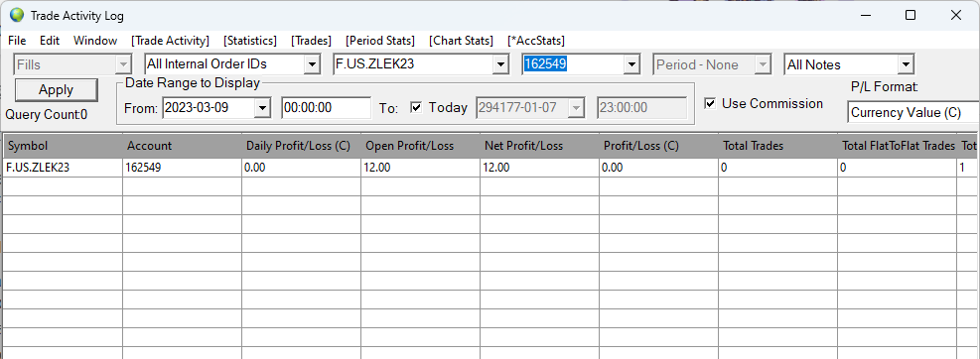Open the Window menu

[95, 41]
